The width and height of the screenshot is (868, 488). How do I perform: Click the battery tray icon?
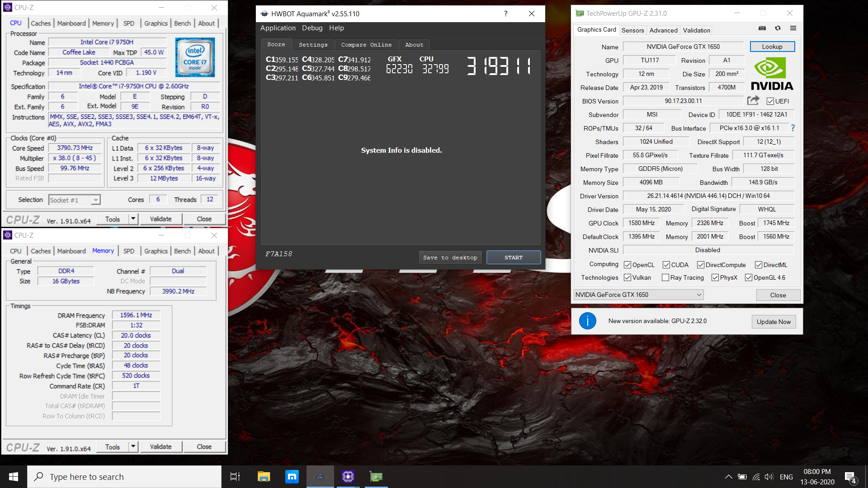[x=742, y=477]
